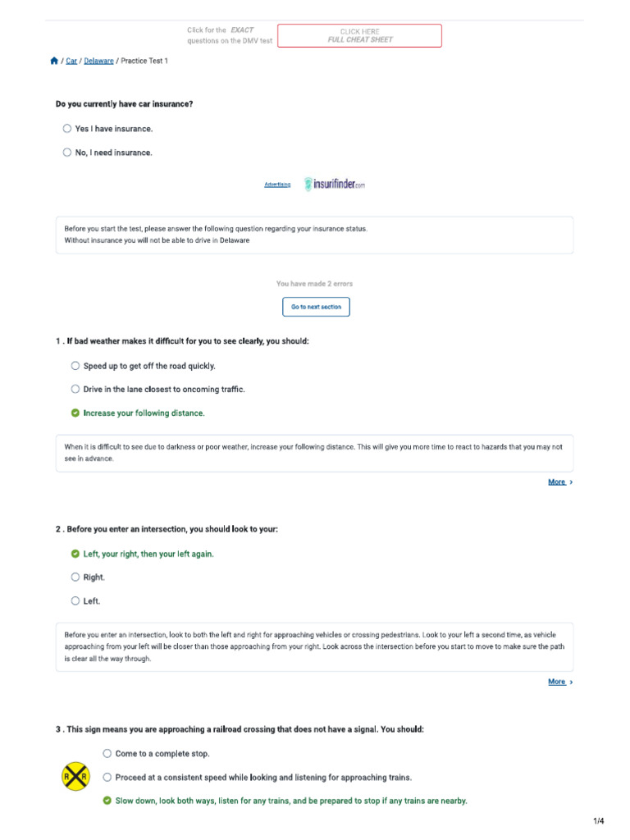This screenshot has width=630, height=840.
Task: Open the 'Car' breadcrumb link
Action: coord(71,61)
